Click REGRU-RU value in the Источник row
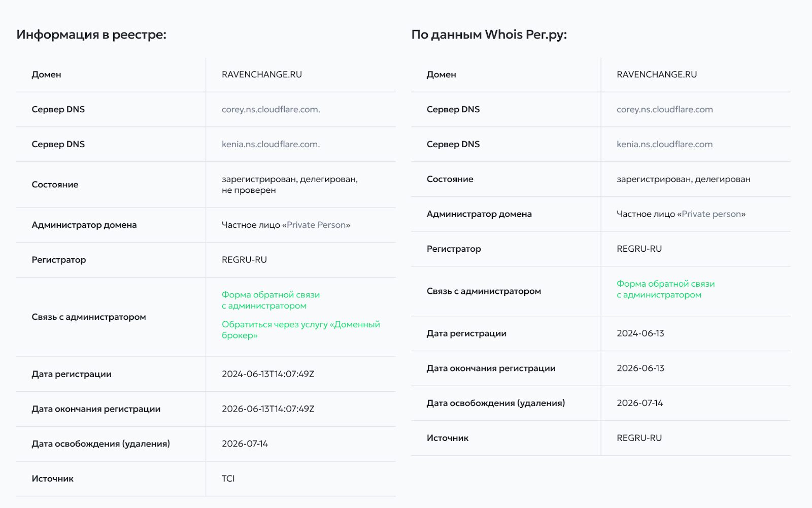The width and height of the screenshot is (812, 508). coord(639,438)
